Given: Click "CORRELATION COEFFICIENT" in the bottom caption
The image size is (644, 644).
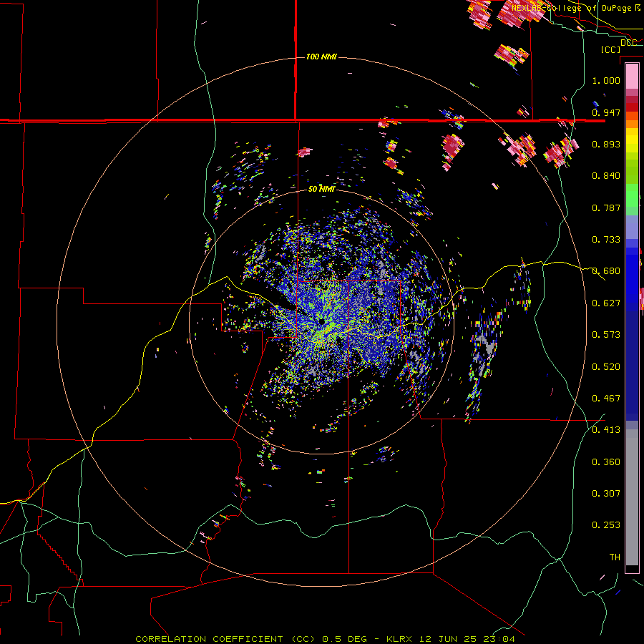Looking at the screenshot, I should coord(209,639).
